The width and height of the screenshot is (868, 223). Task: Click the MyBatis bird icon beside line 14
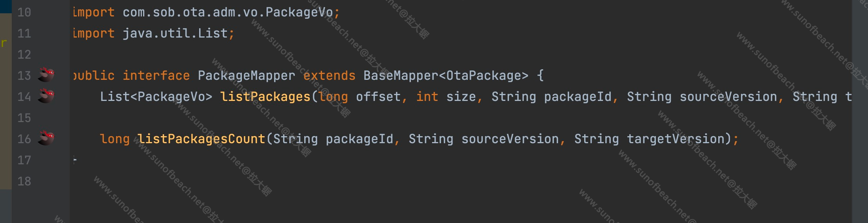[46, 95]
